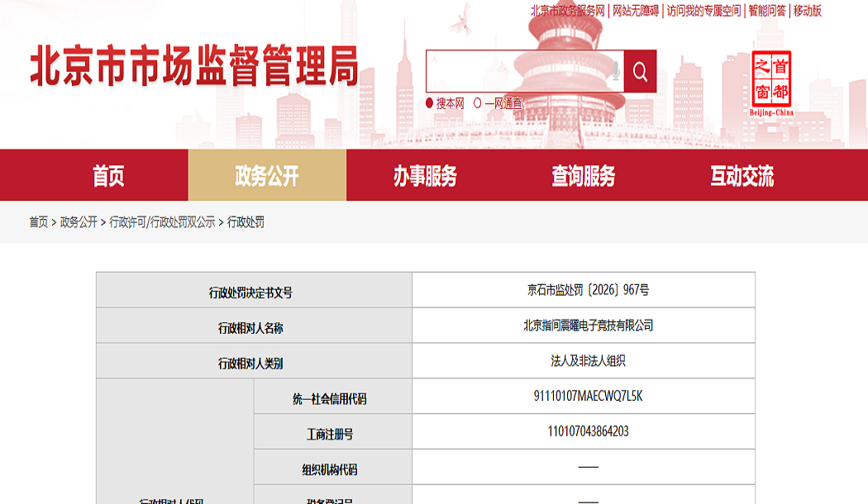Go to the 政务公开 breadcrumb

coord(79,222)
